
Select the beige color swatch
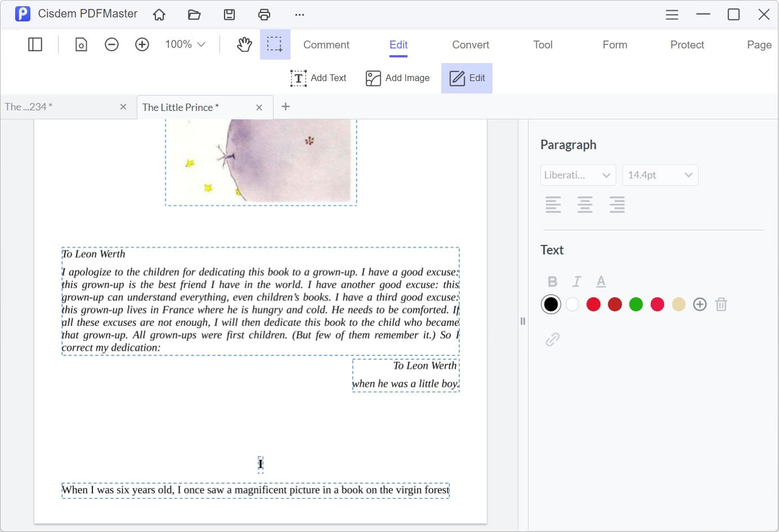click(679, 305)
